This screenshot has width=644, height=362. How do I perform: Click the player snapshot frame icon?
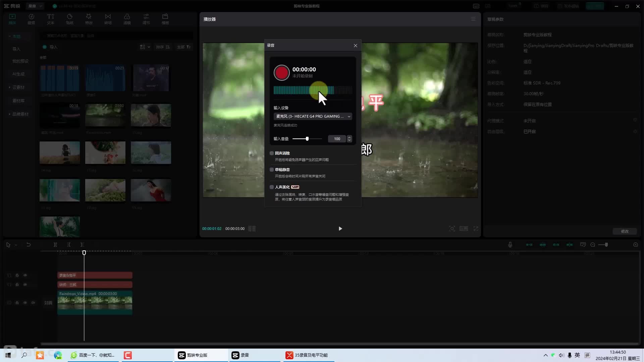tap(452, 229)
